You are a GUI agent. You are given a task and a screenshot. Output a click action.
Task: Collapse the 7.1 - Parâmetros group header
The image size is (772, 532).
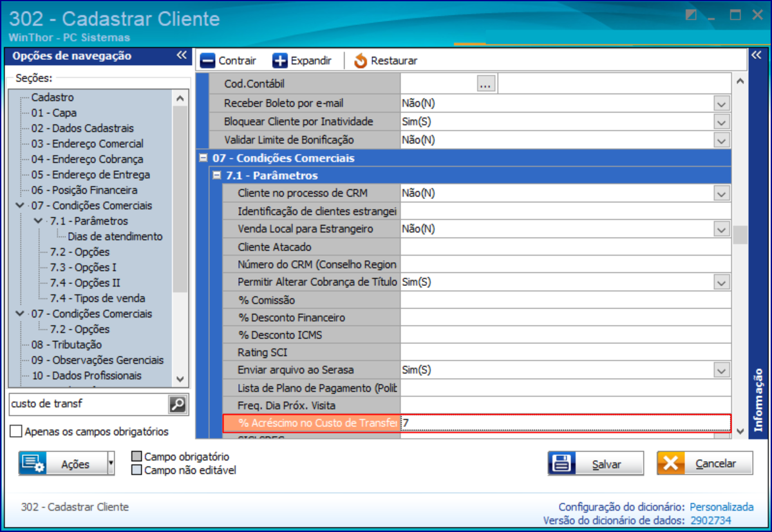pos(216,175)
